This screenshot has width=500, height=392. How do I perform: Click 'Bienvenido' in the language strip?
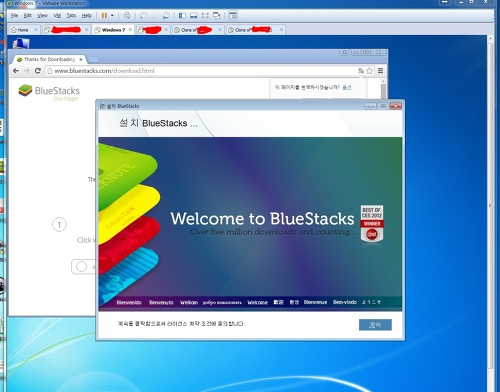click(129, 302)
